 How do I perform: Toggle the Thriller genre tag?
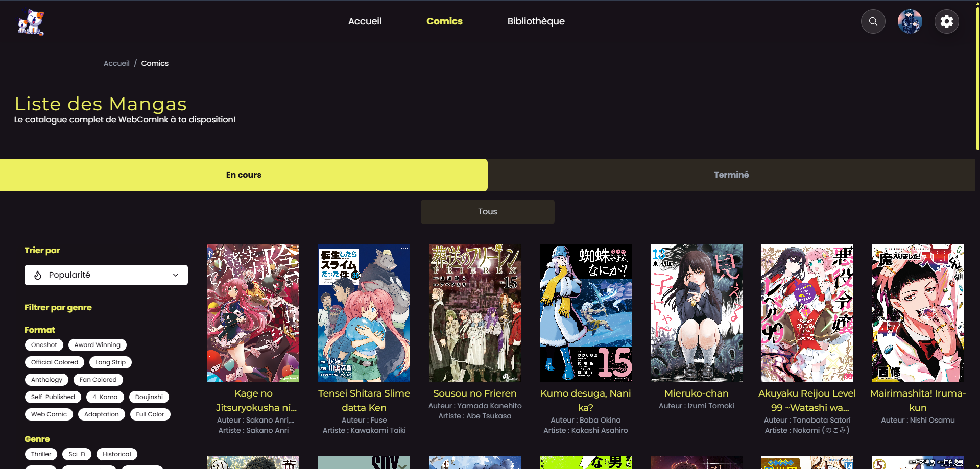[41, 454]
